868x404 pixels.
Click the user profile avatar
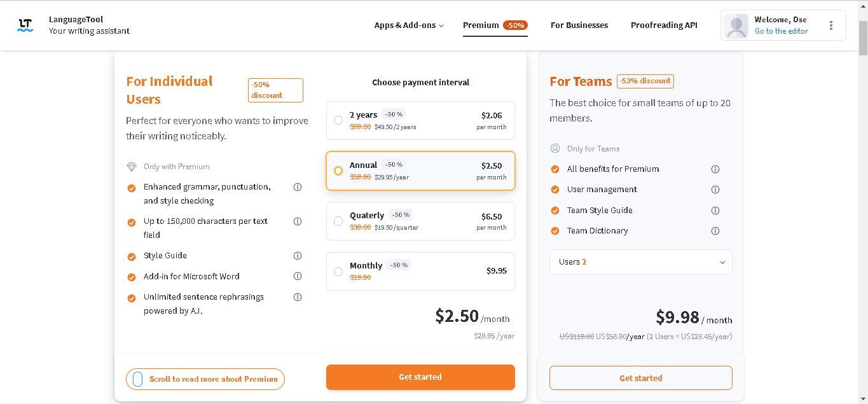(736, 26)
